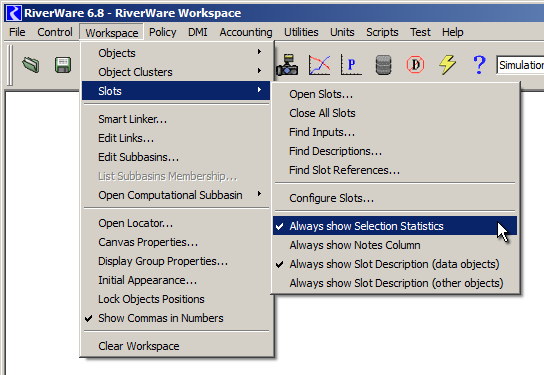Screen dimensions: 544x375
Task: Toggle Lock Objects Positions
Action: (176, 299)
